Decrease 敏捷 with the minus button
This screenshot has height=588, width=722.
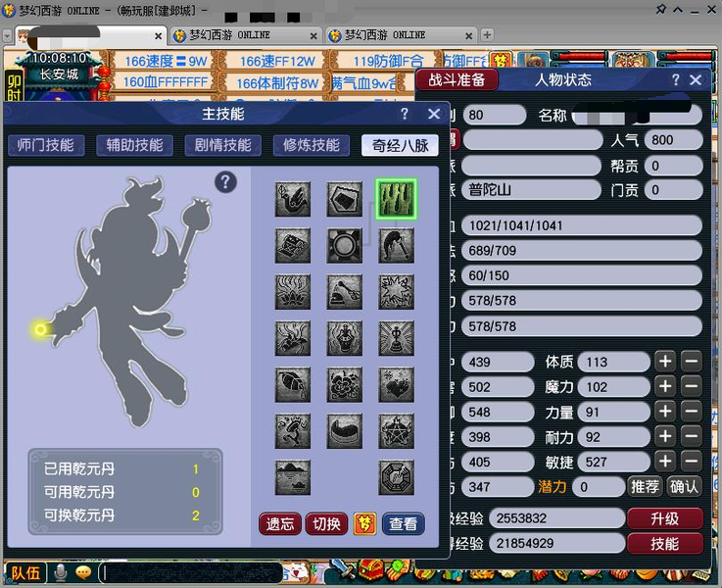[x=692, y=461]
